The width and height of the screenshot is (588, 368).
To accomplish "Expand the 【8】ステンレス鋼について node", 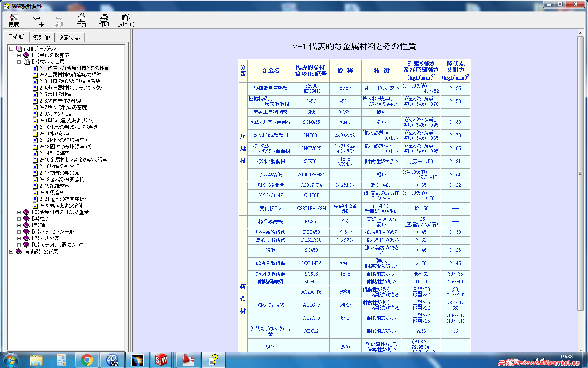I will (19, 245).
